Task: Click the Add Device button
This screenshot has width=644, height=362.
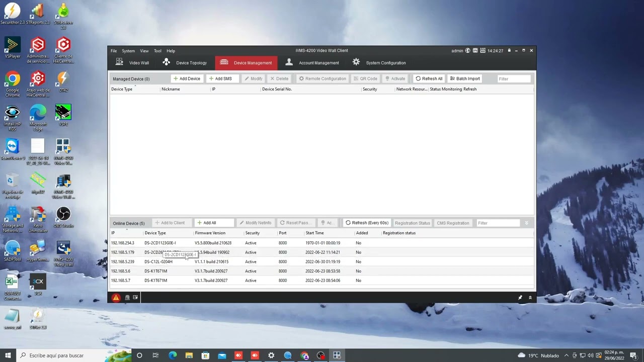Action: (x=187, y=78)
